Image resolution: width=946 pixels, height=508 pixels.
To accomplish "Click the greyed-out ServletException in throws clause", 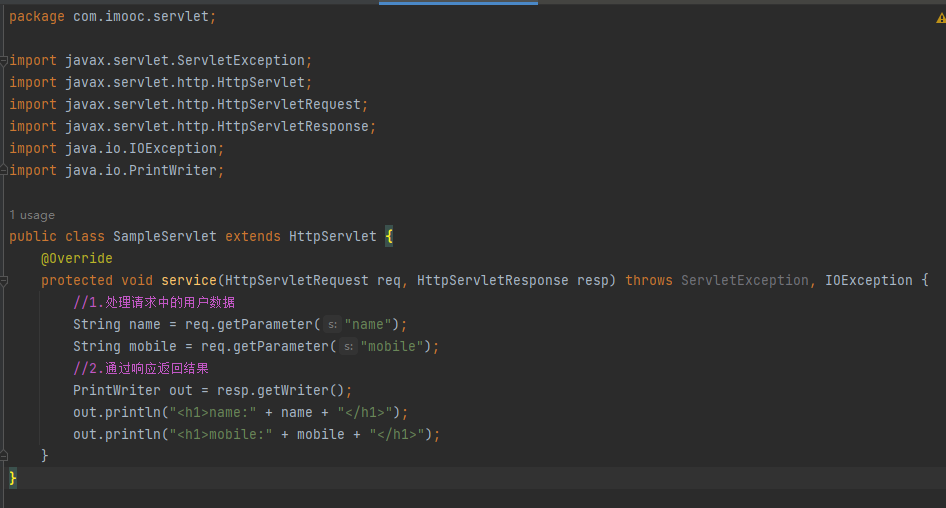I will coord(744,280).
